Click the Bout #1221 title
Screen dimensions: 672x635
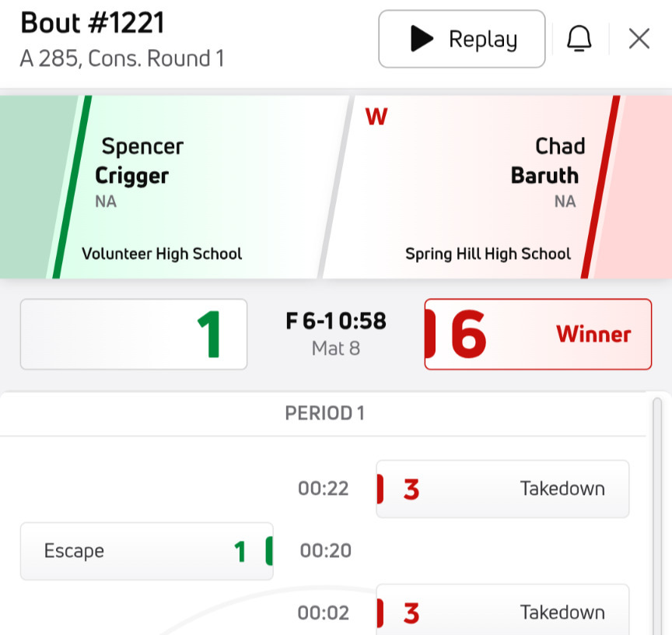(93, 23)
